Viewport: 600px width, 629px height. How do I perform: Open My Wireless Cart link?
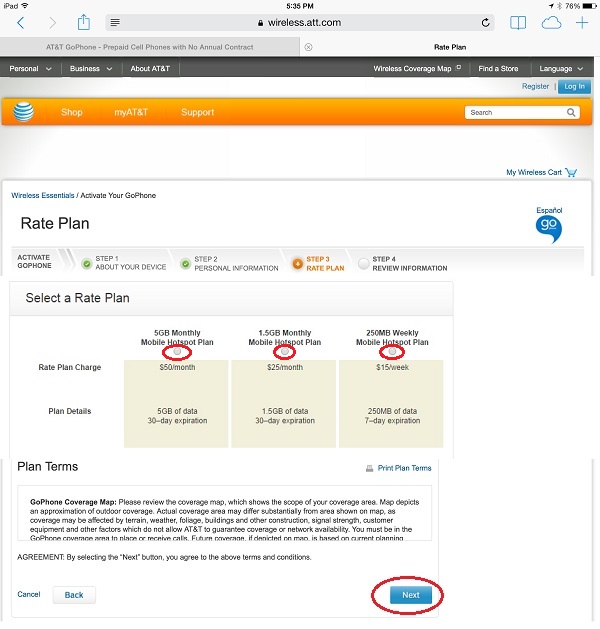pyautogui.click(x=533, y=172)
